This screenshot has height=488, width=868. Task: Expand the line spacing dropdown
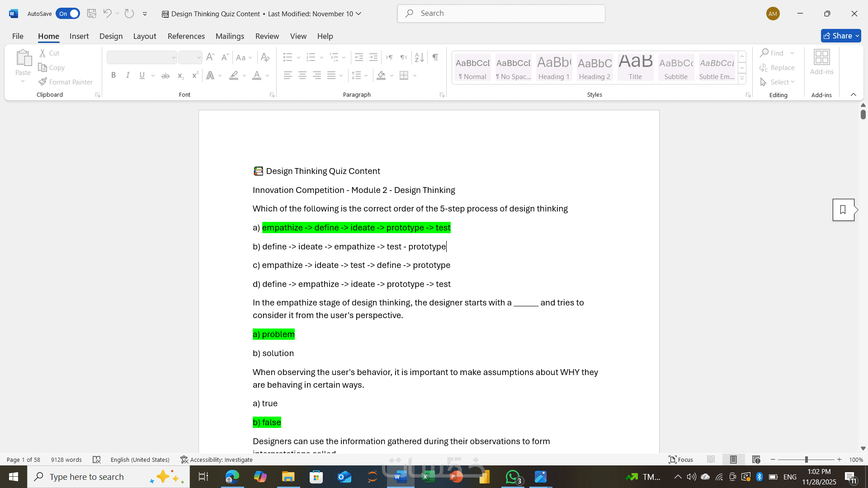366,75
